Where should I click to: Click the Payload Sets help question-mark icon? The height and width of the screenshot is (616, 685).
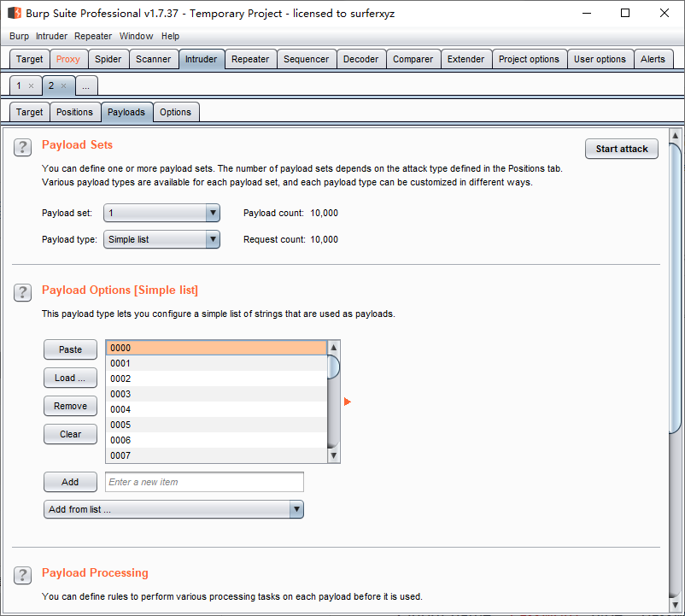tap(23, 148)
